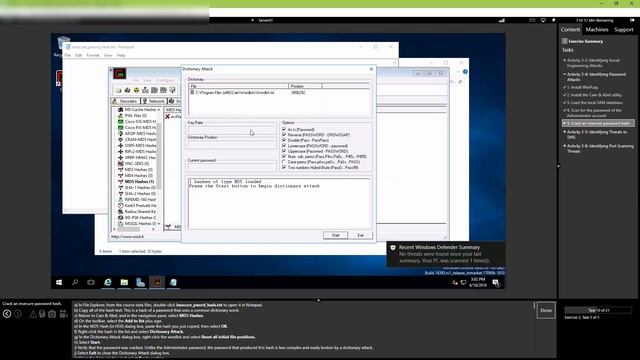Open the Windows Start menu
Screen dimensions: 640x360
tap(59, 282)
